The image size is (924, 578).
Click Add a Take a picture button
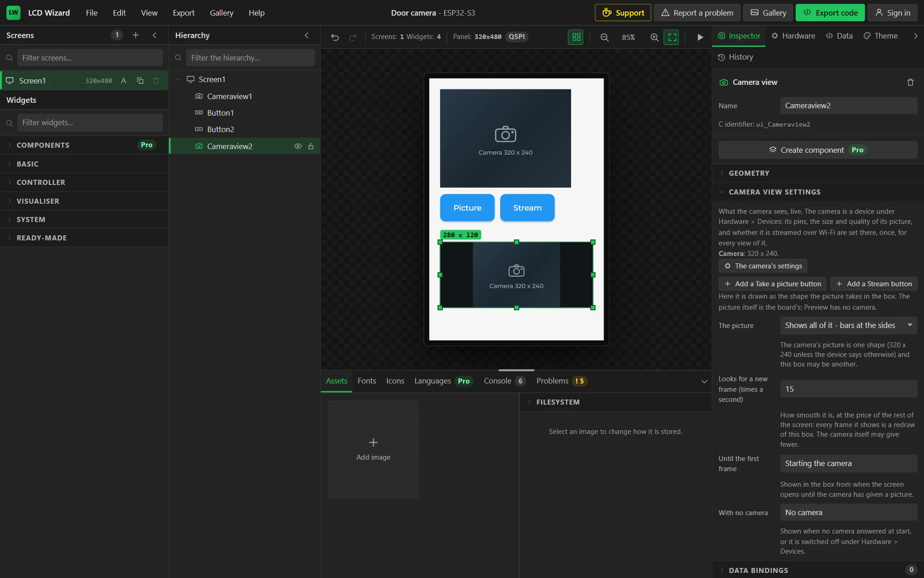point(773,284)
